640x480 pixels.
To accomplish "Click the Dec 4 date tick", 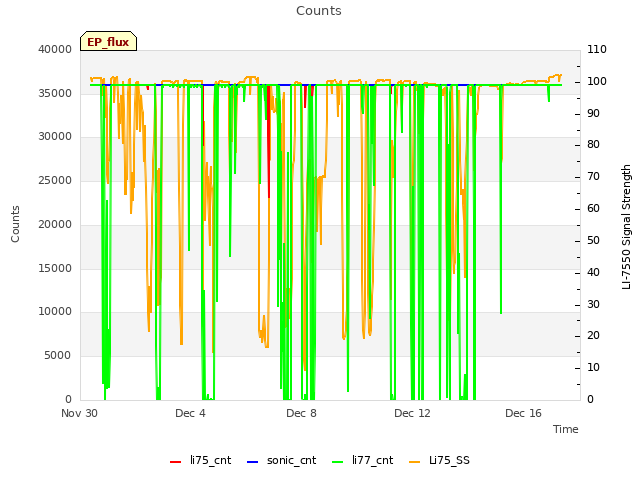I will point(190,413).
